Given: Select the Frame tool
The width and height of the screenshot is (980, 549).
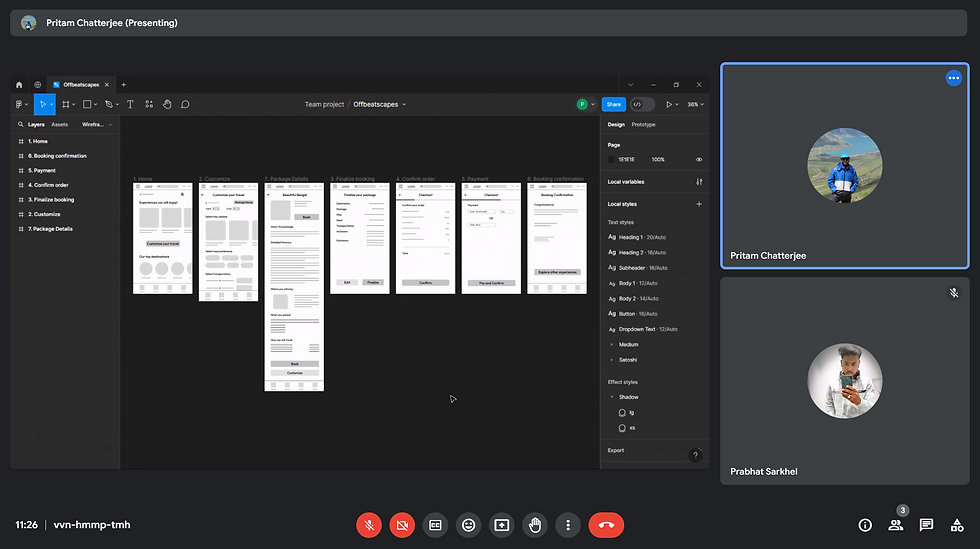Looking at the screenshot, I should (x=66, y=104).
